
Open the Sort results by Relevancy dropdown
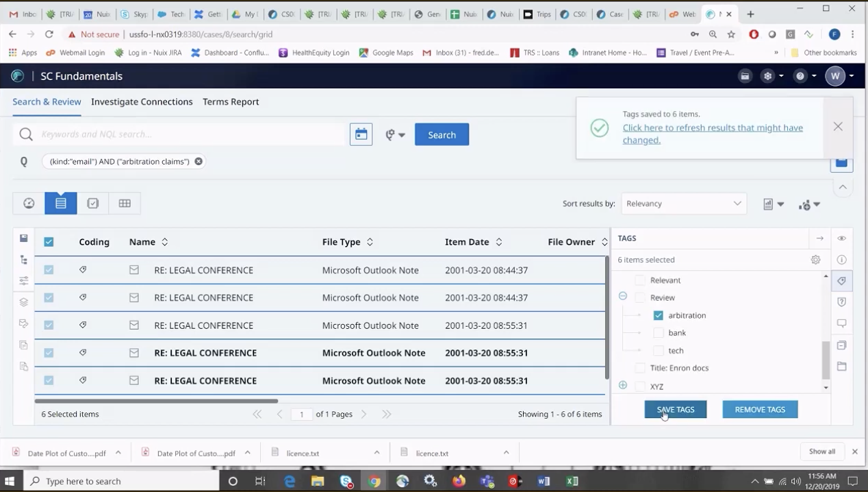[683, 203]
